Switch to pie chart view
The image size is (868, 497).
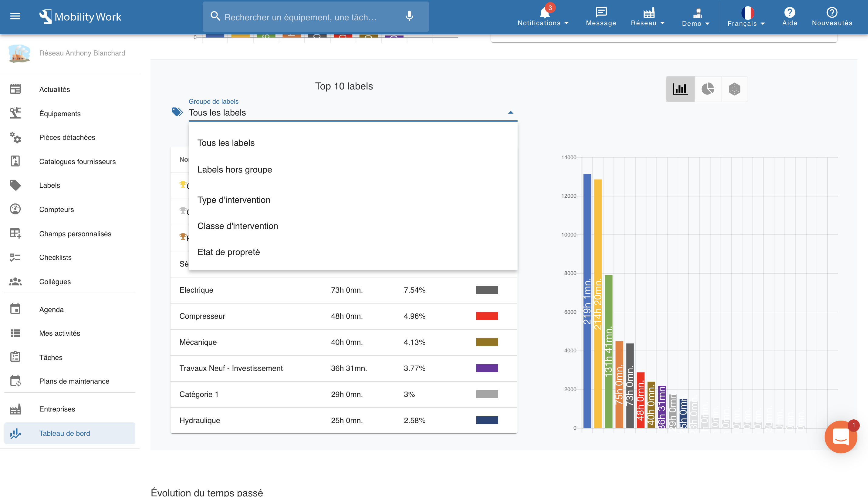[x=708, y=89]
